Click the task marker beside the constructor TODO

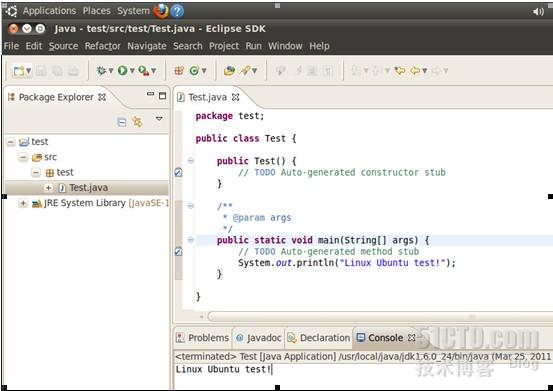click(x=179, y=172)
